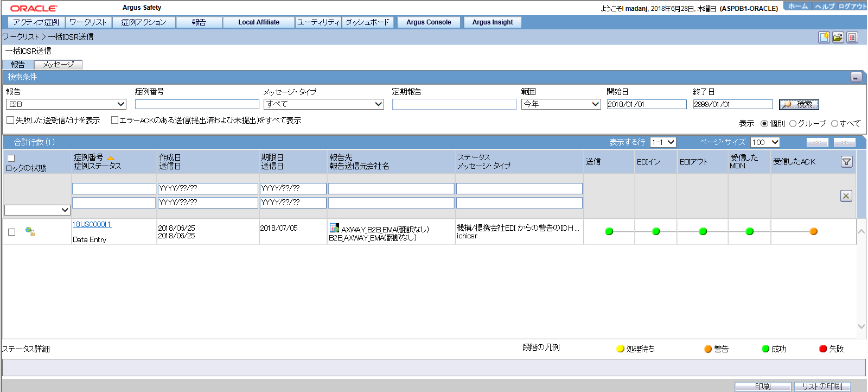The width and height of the screenshot is (868, 392).
Task: Click the open case folder icon
Action: tap(838, 37)
